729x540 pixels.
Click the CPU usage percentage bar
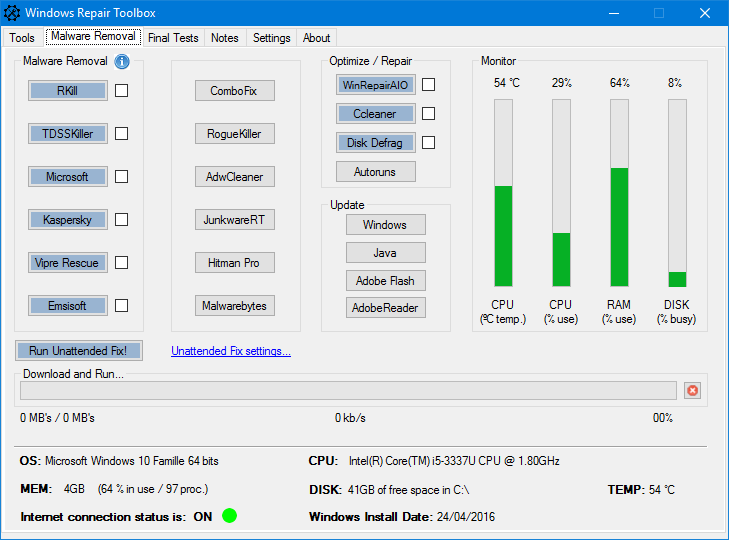coord(561,193)
